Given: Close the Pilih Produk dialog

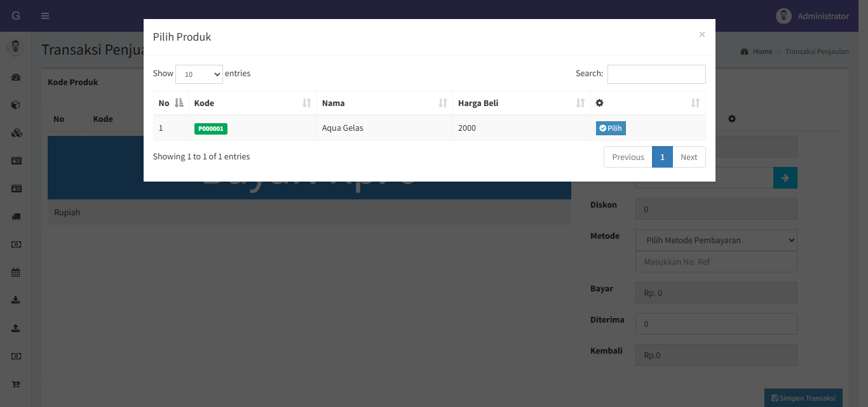Looking at the screenshot, I should (702, 34).
